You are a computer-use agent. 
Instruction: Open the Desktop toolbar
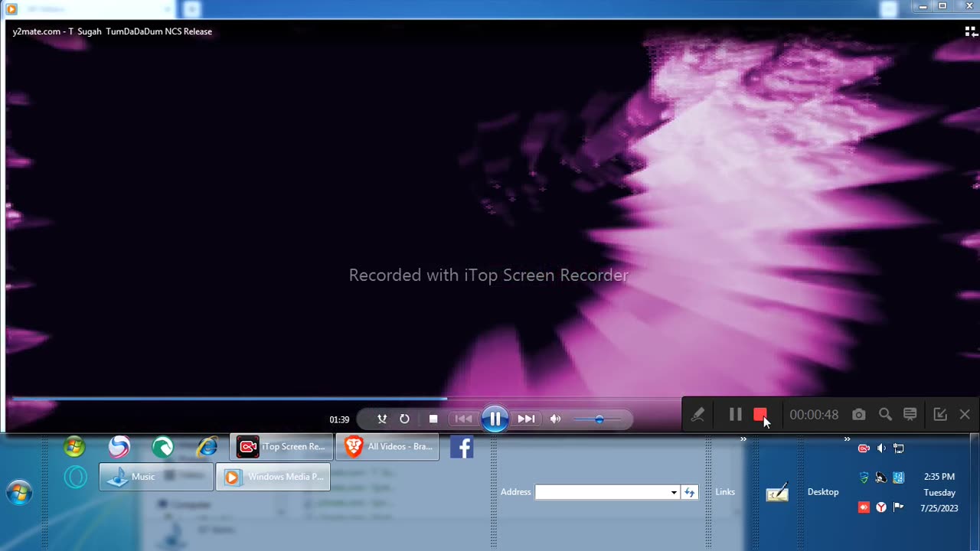tap(823, 492)
